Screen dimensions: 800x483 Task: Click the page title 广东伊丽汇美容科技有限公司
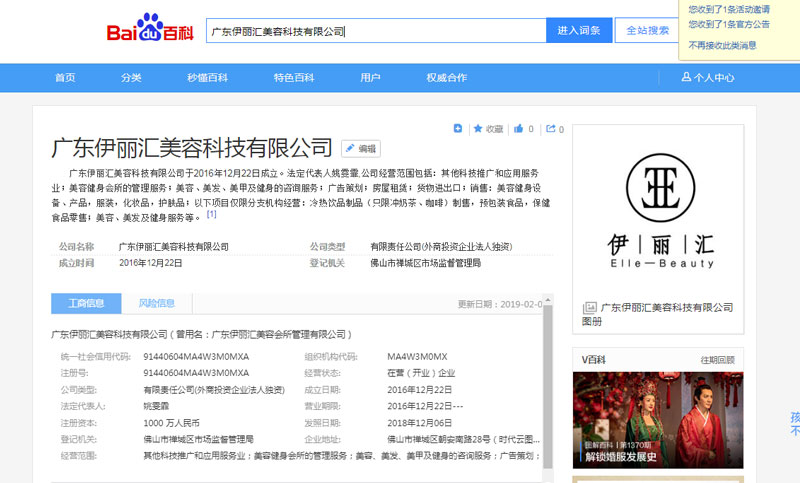click(192, 148)
